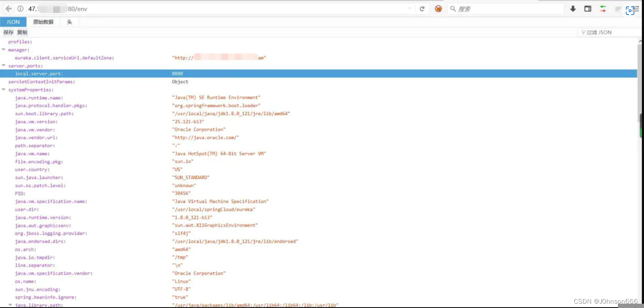Reload the /env page
The height and width of the screenshot is (308, 644).
(422, 8)
